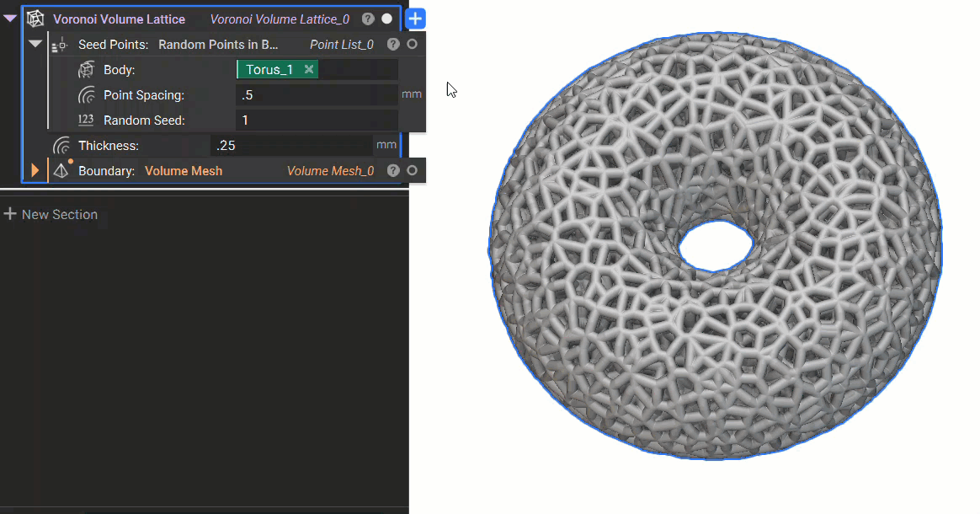
Task: Add a New Section
Action: point(51,215)
